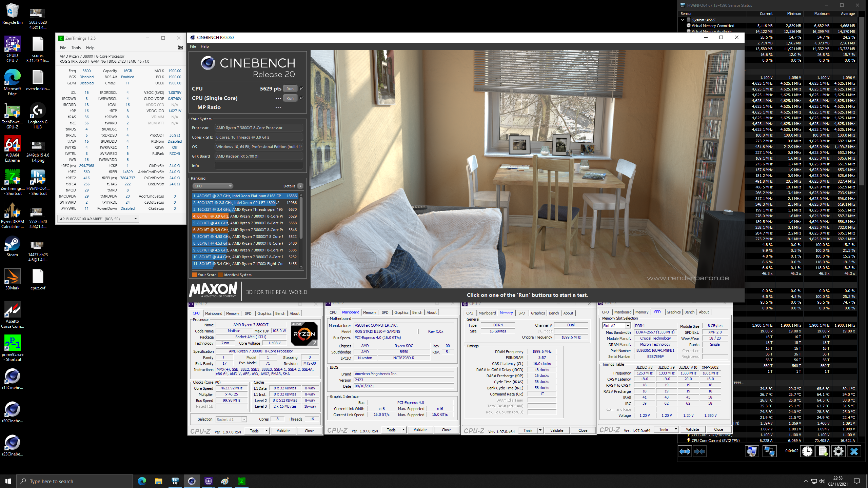The height and width of the screenshot is (488, 868).
Task: Open scores 3.11.2021 text file on desktop
Action: tap(38, 49)
